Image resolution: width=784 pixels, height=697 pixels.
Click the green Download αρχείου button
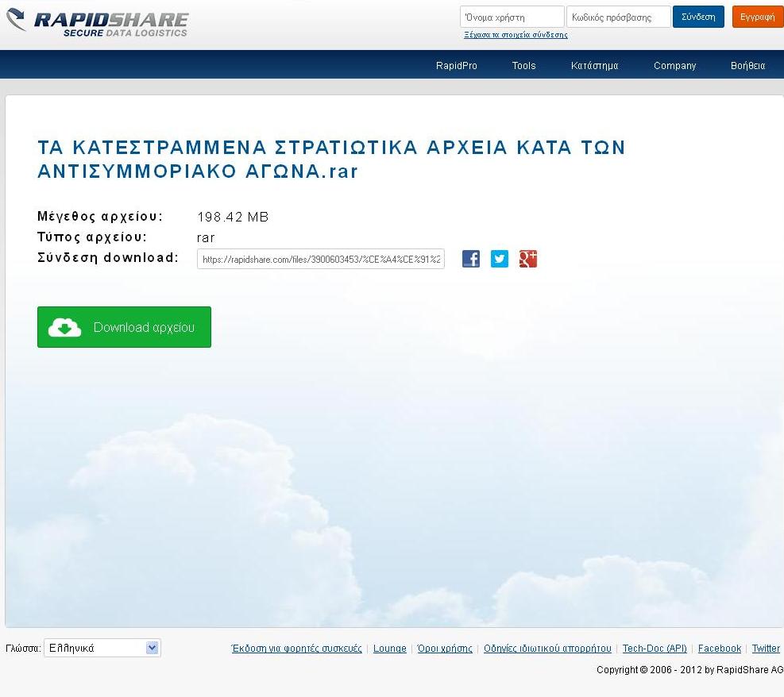[x=124, y=327]
